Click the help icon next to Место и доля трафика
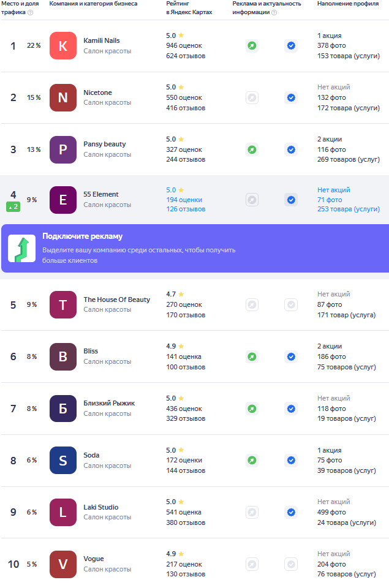The image size is (389, 588). click(x=31, y=12)
